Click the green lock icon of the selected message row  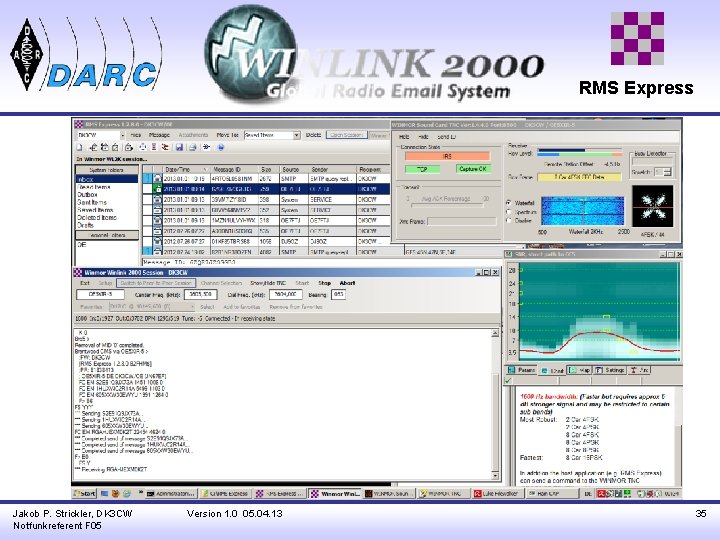pos(158,189)
